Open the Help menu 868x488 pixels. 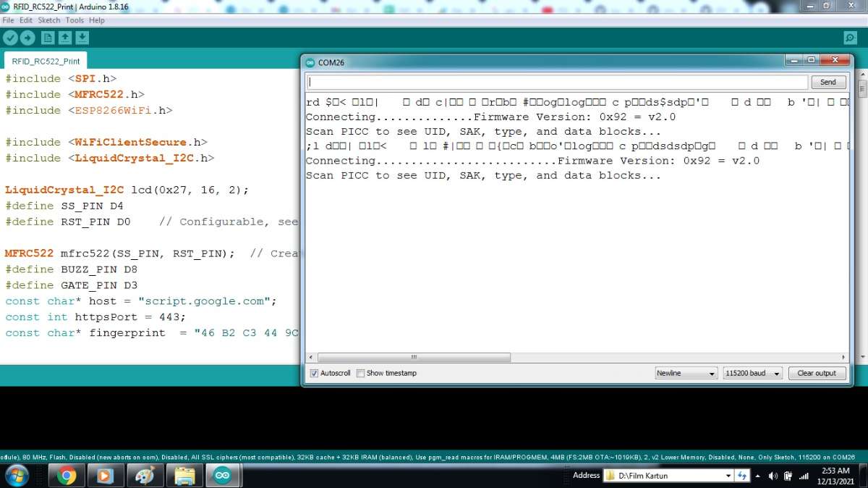pos(97,20)
